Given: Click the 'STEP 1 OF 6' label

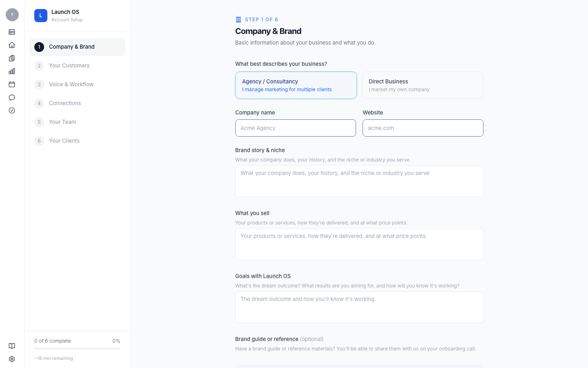Looking at the screenshot, I should 262,20.
